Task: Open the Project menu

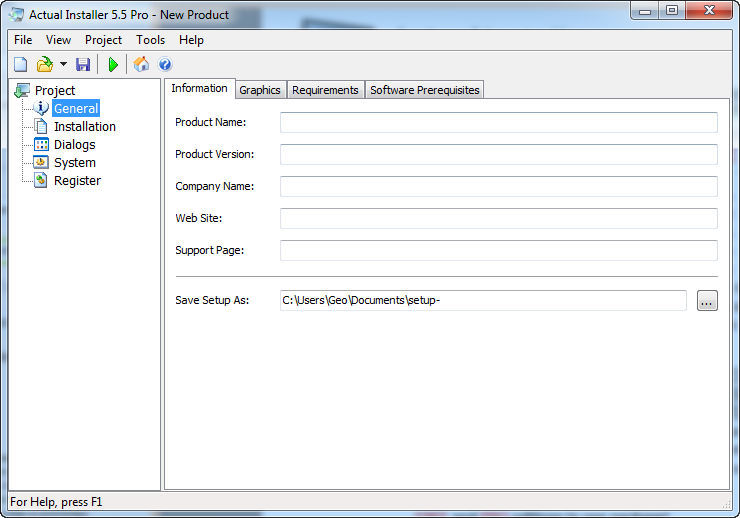Action: click(103, 40)
